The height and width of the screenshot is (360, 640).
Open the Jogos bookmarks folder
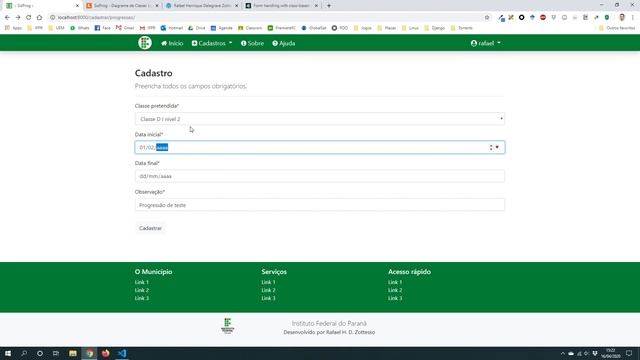[x=363, y=28]
